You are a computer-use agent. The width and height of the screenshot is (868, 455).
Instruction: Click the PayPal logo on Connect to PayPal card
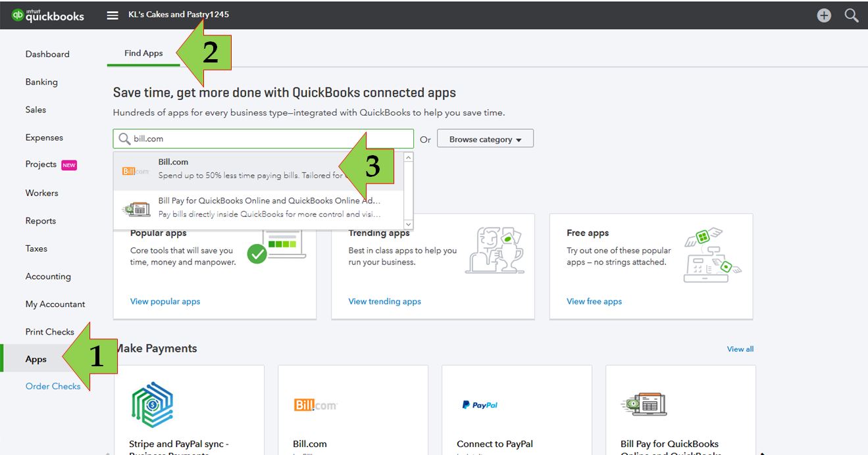click(x=480, y=405)
